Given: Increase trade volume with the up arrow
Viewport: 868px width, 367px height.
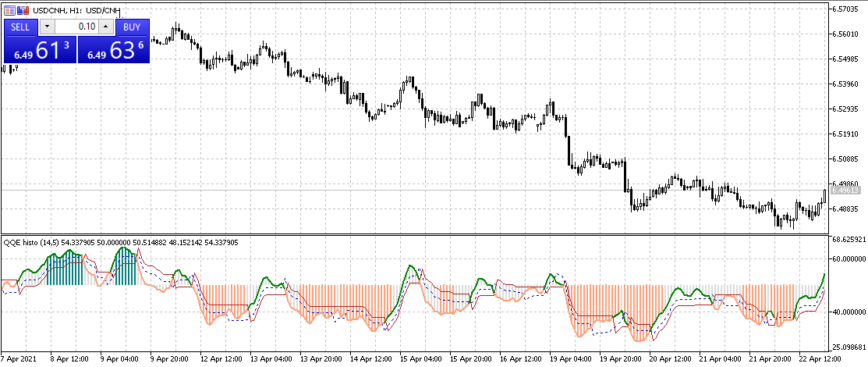Looking at the screenshot, I should [x=106, y=27].
